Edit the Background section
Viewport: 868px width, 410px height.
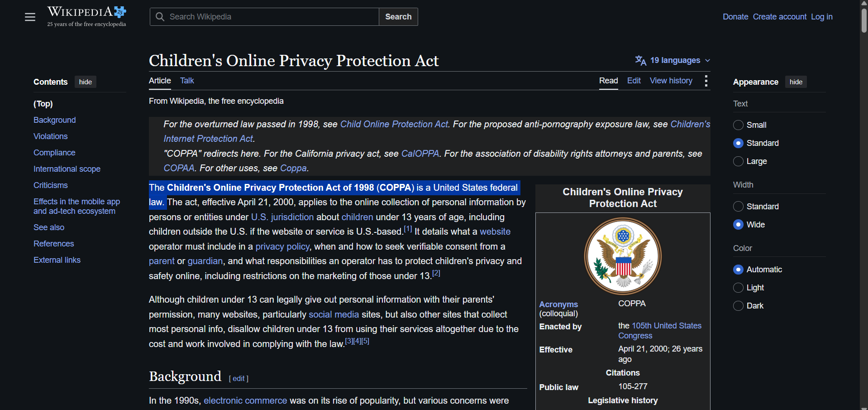pyautogui.click(x=238, y=379)
